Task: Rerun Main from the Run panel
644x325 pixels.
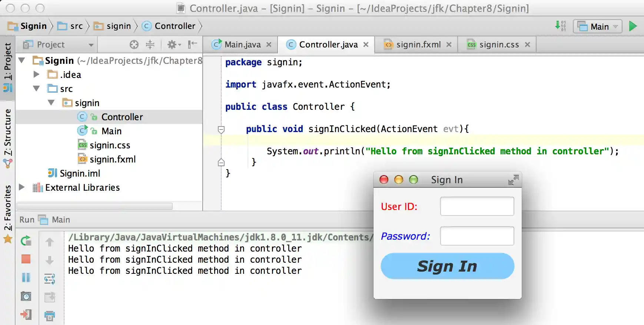Action: coord(26,241)
